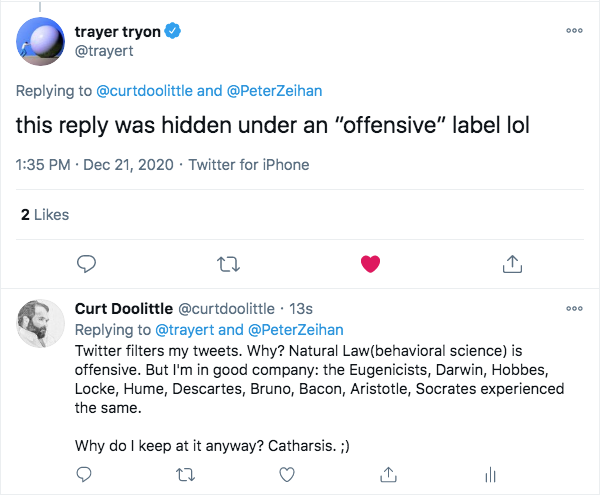The image size is (601, 495).
Task: Open trayer tryon's profile picture
Action: pos(42,40)
